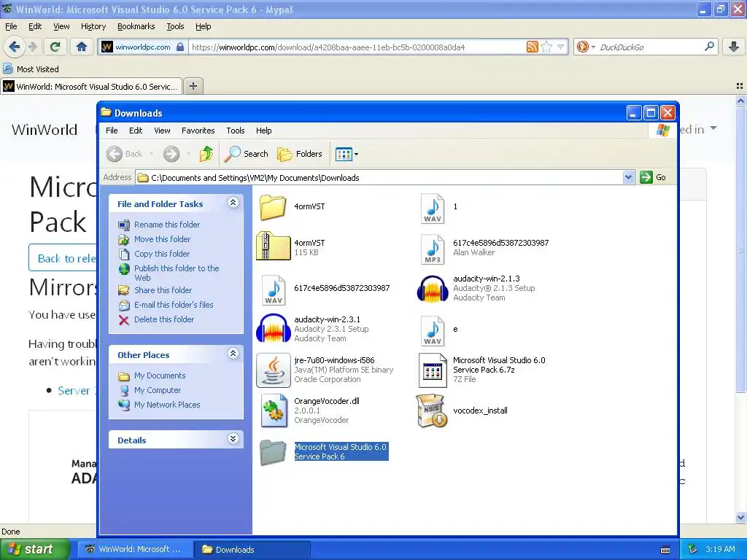Open the History menu in Mypal browser
The width and height of the screenshot is (747, 560).
93,26
